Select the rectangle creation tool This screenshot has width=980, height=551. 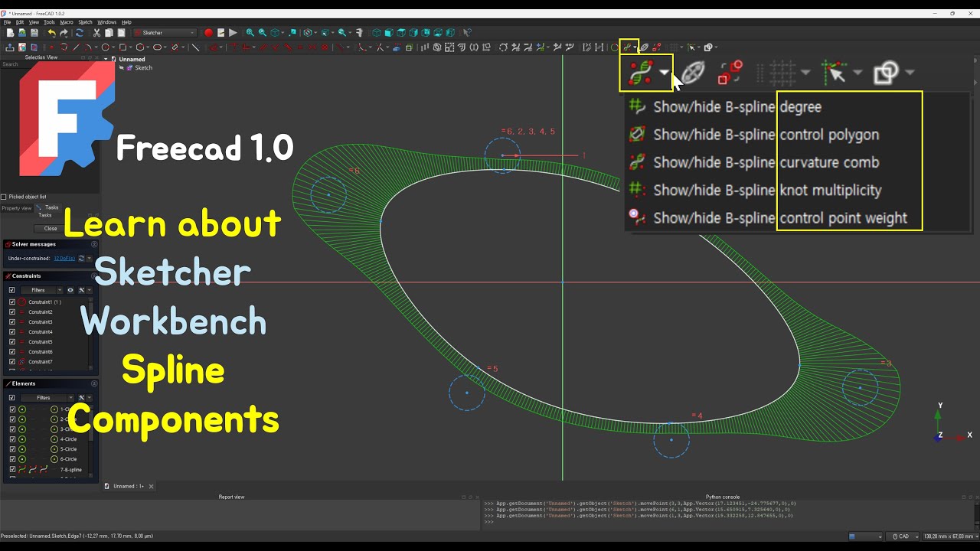tap(122, 47)
